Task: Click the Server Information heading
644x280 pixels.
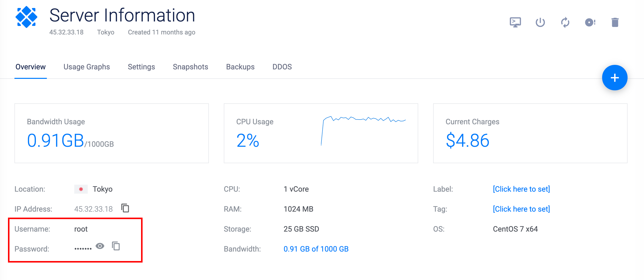Action: coord(122,15)
